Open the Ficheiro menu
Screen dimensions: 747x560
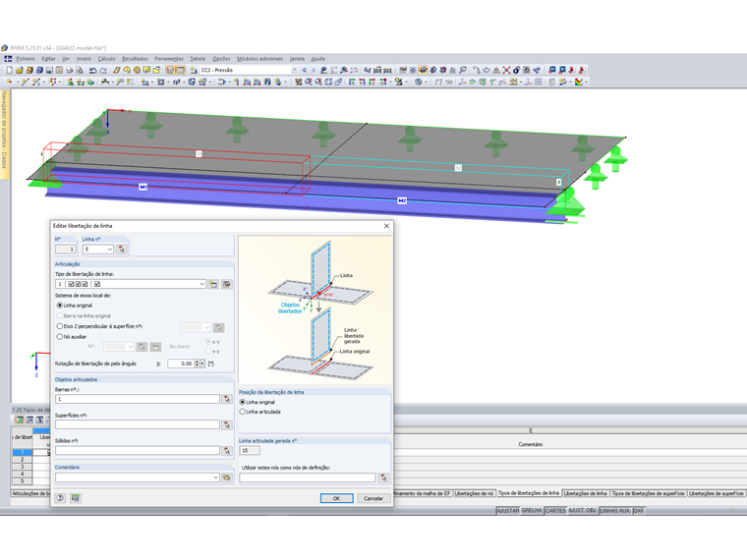pyautogui.click(x=26, y=59)
